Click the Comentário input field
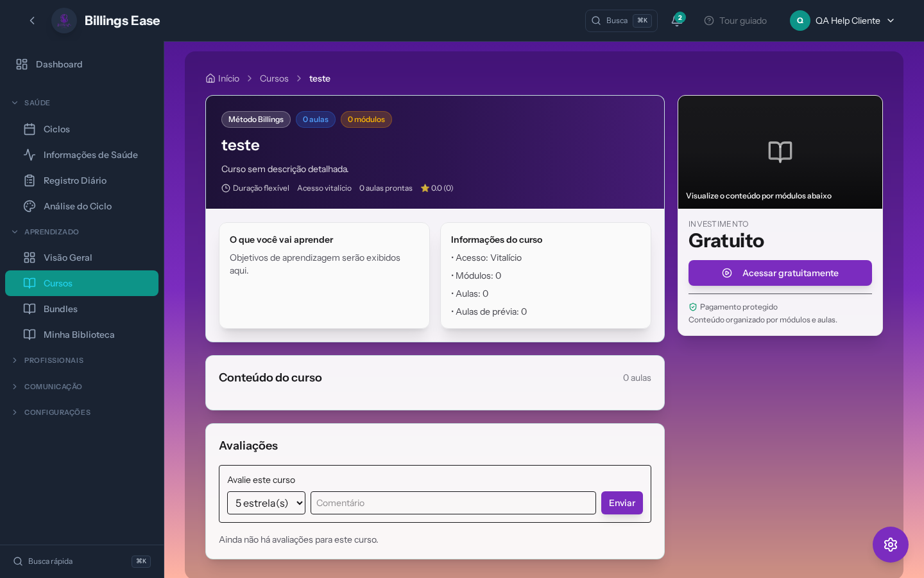This screenshot has height=578, width=924. point(453,503)
